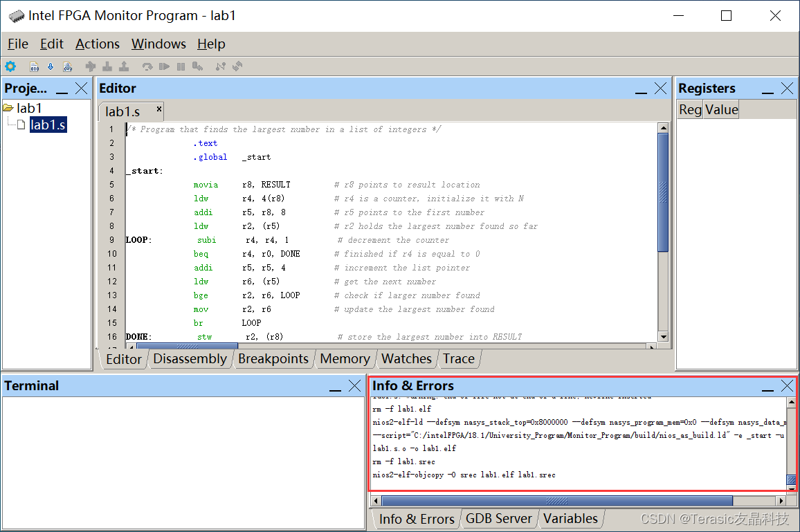This screenshot has width=800, height=532.
Task: Open the Actions menu
Action: coord(97,44)
